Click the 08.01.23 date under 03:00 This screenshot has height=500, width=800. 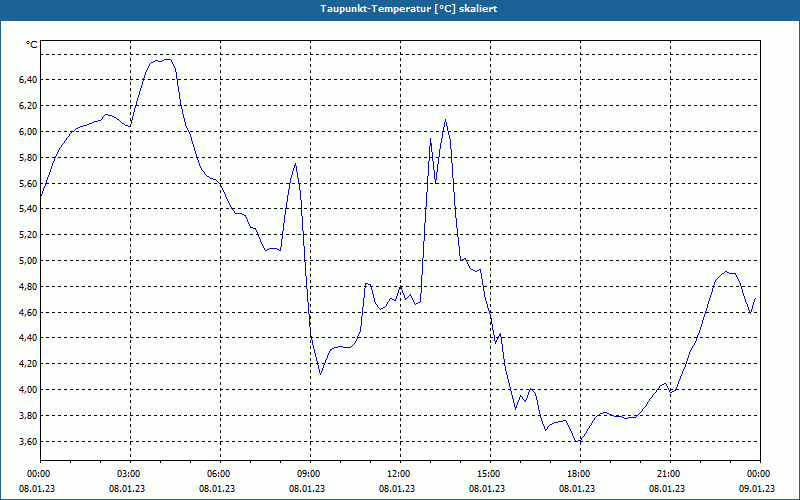[x=127, y=489]
